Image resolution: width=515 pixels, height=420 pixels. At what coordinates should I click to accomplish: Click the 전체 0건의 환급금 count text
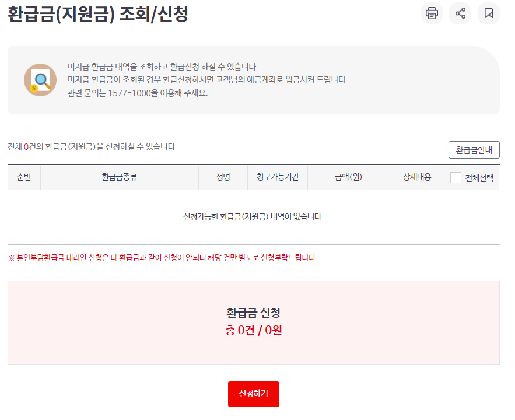click(x=92, y=146)
